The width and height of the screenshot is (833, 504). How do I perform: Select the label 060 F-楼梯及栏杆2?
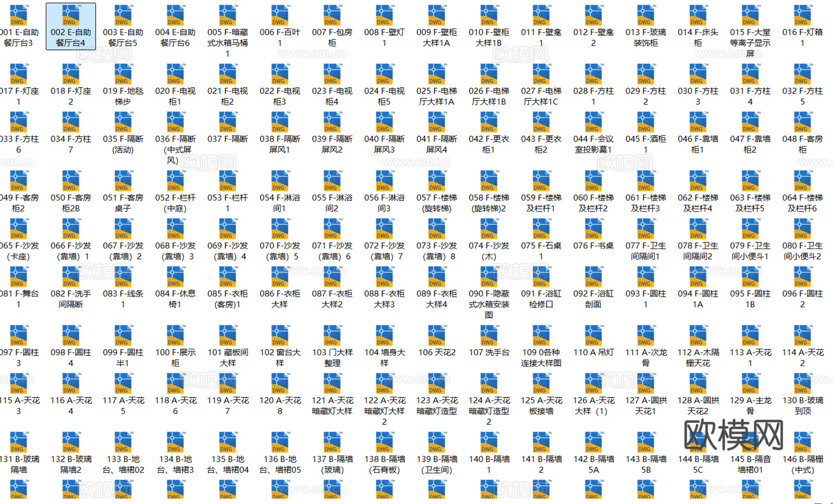[x=594, y=203]
